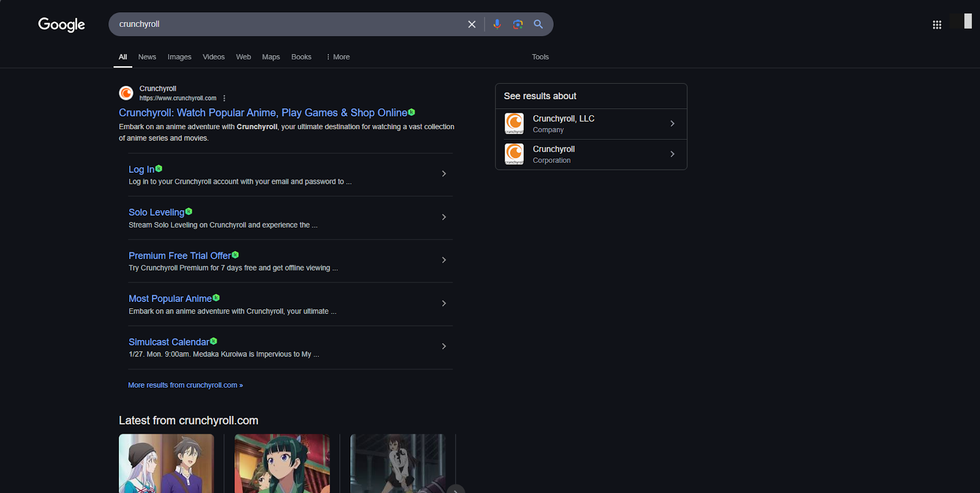Click the Crunchyroll, LLC company logo
980x493 pixels.
[x=514, y=124]
